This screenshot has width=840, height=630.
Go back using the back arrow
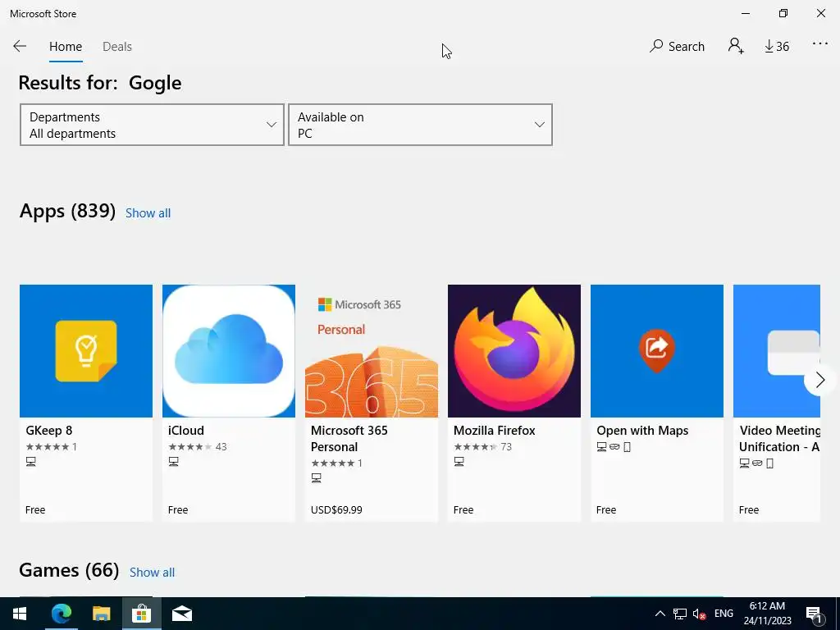click(x=20, y=47)
